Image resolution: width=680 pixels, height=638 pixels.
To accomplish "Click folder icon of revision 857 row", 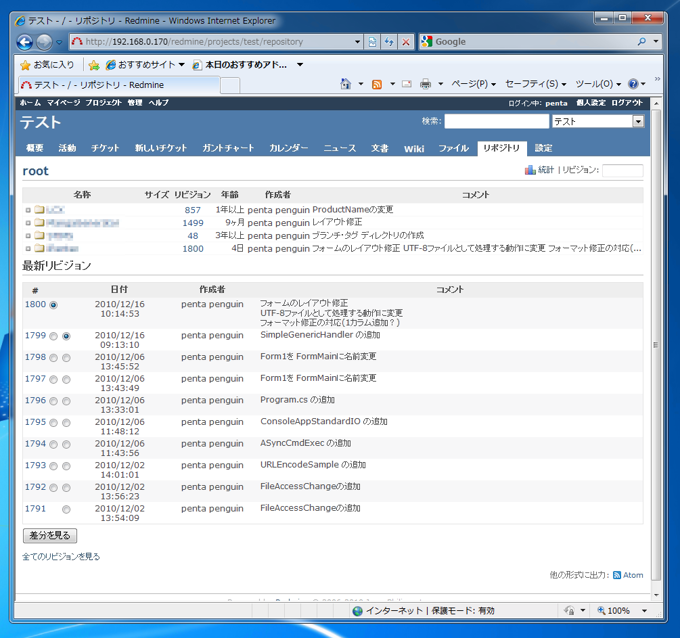I will (39, 210).
